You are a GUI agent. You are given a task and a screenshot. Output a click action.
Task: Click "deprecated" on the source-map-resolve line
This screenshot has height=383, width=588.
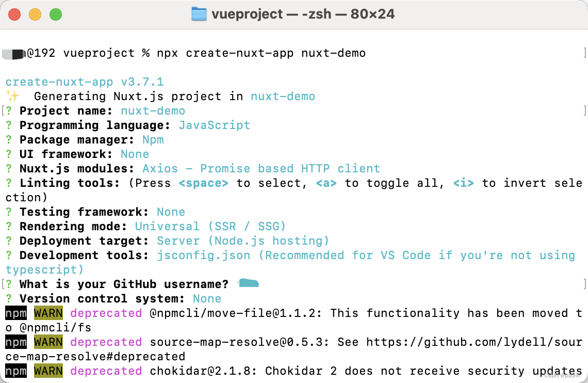pos(106,342)
